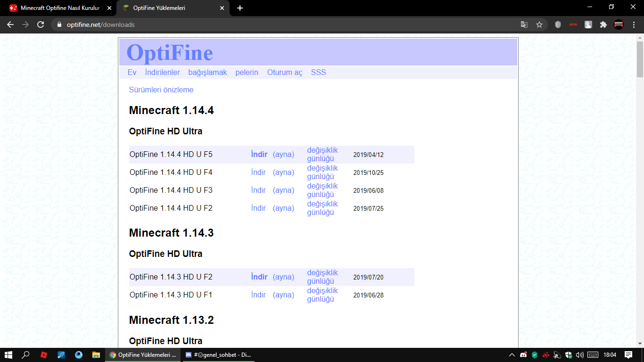Open değişiklik günlüğü for 1.14.3 HD U F2
Screen dimensions: 644x362
pyautogui.click(x=322, y=277)
